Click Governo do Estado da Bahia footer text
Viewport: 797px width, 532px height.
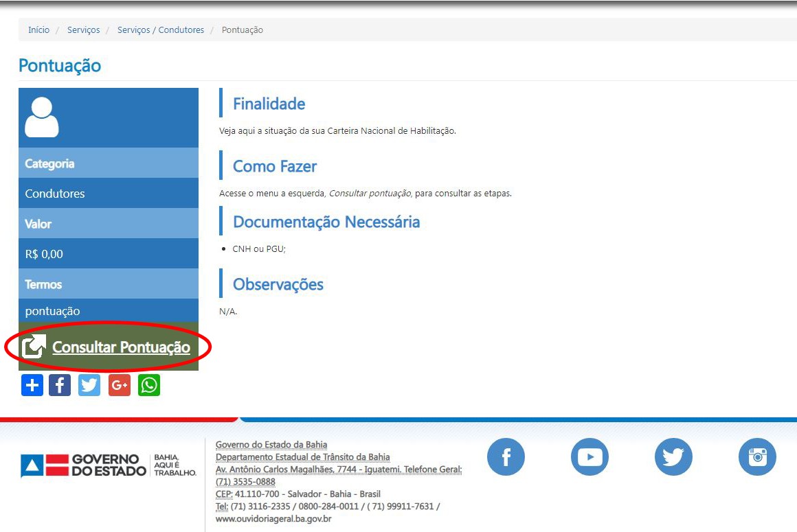(271, 445)
